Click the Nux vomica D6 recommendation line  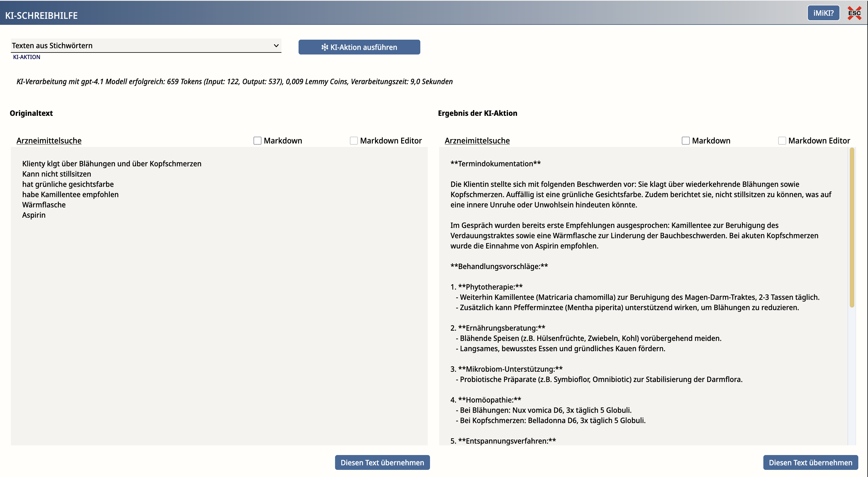click(x=543, y=410)
